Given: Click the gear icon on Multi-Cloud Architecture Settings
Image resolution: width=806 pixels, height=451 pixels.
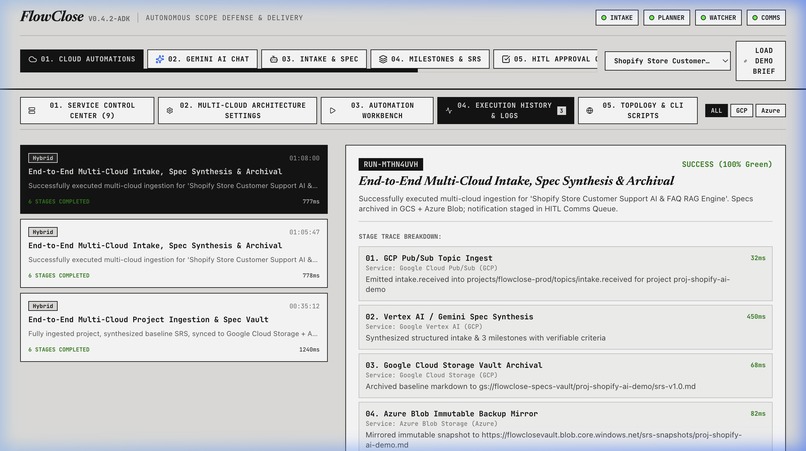Looking at the screenshot, I should click(x=170, y=111).
